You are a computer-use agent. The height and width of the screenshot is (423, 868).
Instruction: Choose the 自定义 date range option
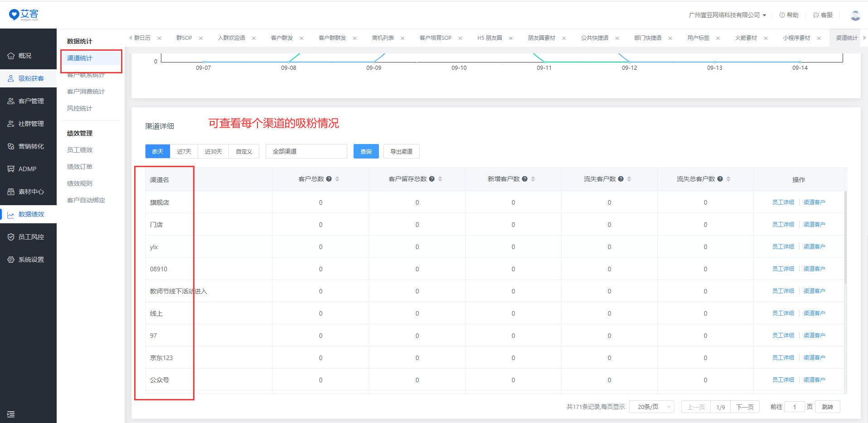(244, 151)
